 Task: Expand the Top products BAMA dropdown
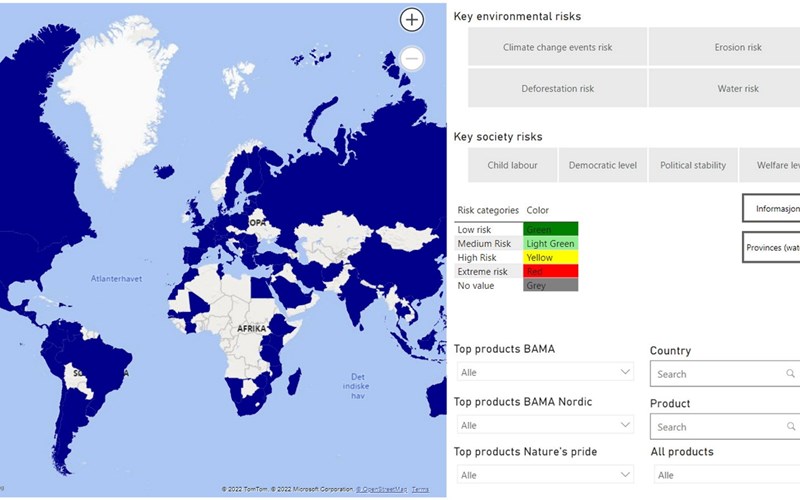tap(545, 373)
